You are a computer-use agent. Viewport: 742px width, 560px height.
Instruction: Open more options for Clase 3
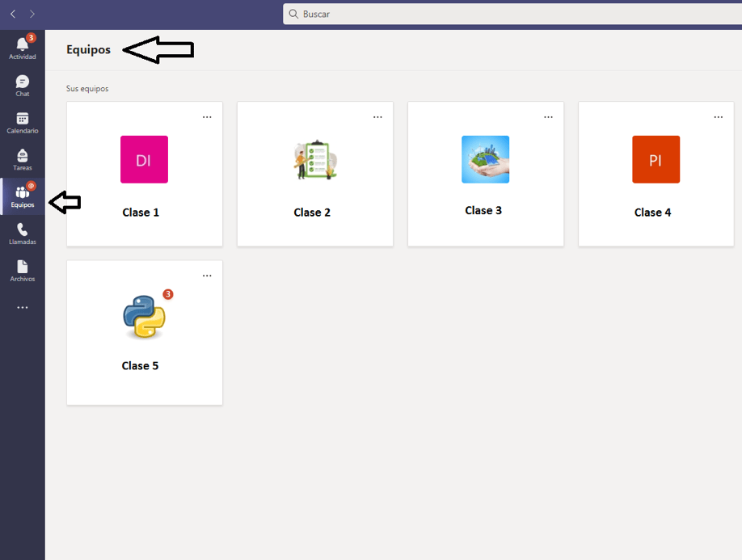tap(548, 117)
